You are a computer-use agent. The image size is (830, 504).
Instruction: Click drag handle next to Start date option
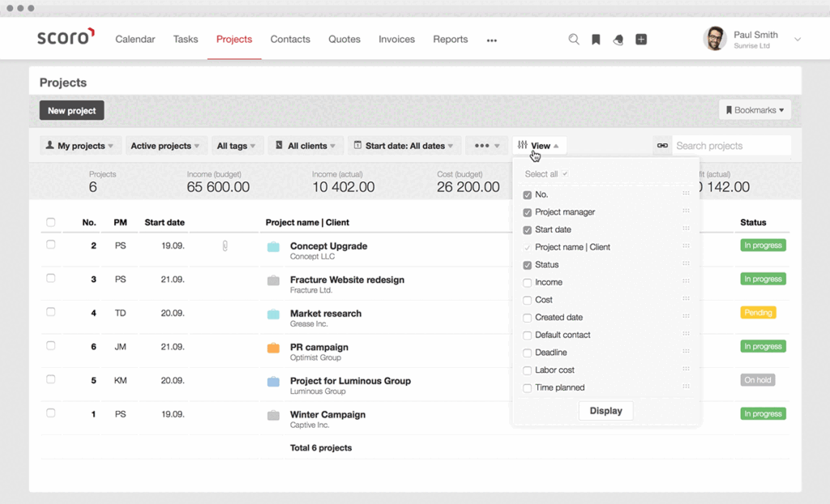tap(686, 229)
